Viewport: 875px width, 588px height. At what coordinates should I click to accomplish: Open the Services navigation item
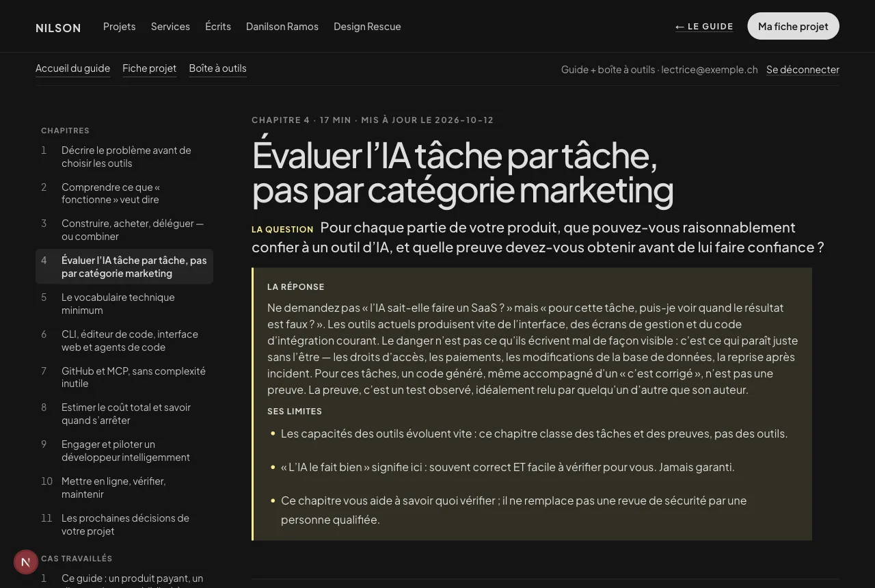(x=170, y=27)
